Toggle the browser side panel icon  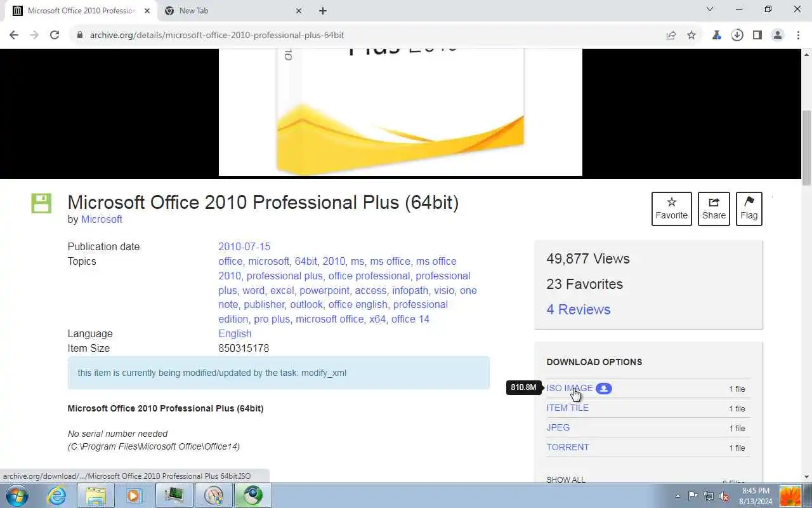tap(757, 35)
